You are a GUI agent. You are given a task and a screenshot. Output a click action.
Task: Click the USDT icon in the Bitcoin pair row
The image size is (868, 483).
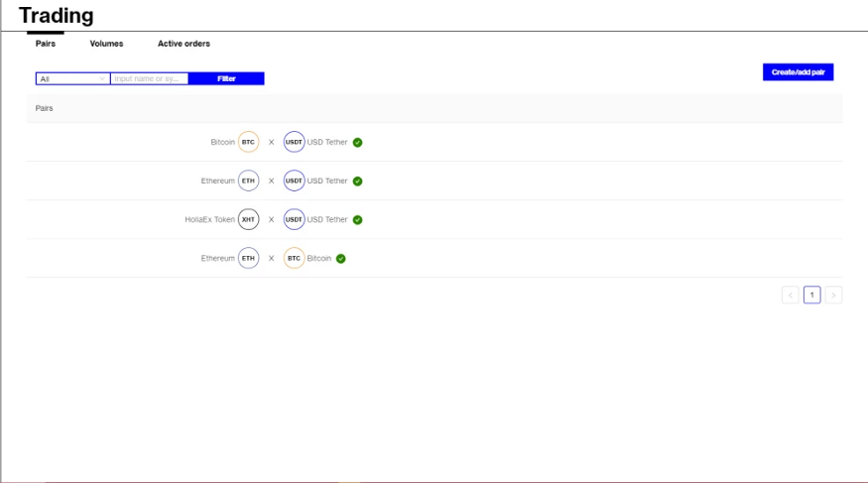click(294, 142)
